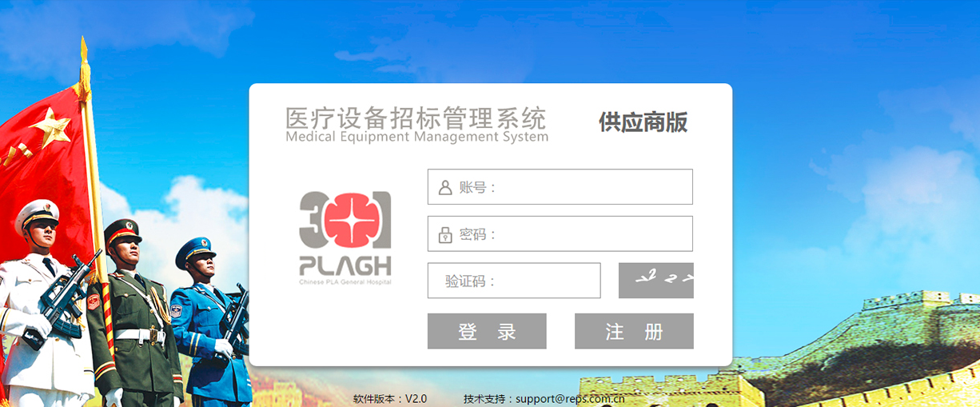Focus the 验证码 verification code field
The width and height of the screenshot is (980, 407).
[x=514, y=281]
